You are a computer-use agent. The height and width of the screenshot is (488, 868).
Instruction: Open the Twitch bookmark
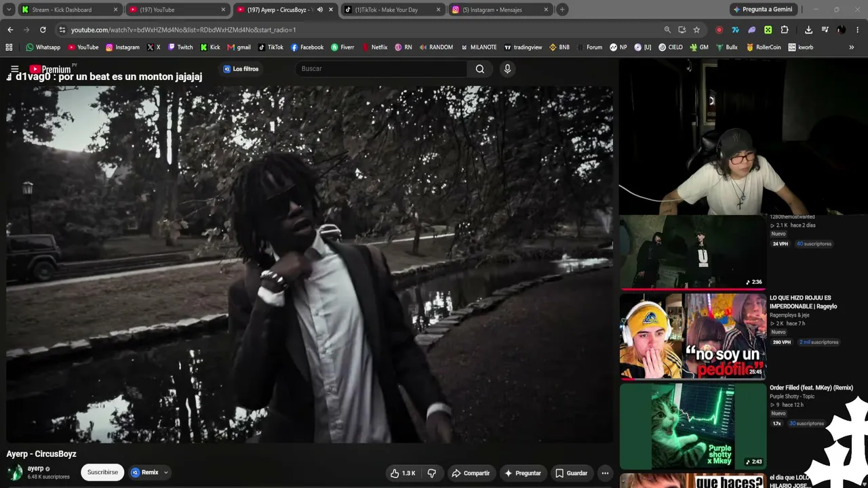180,47
